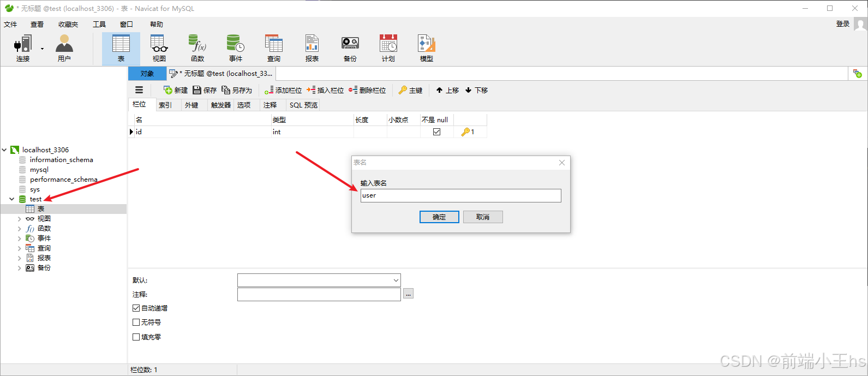868x376 pixels.
Task: Click 保存 (Save) in the designer toolbar
Action: click(x=205, y=90)
